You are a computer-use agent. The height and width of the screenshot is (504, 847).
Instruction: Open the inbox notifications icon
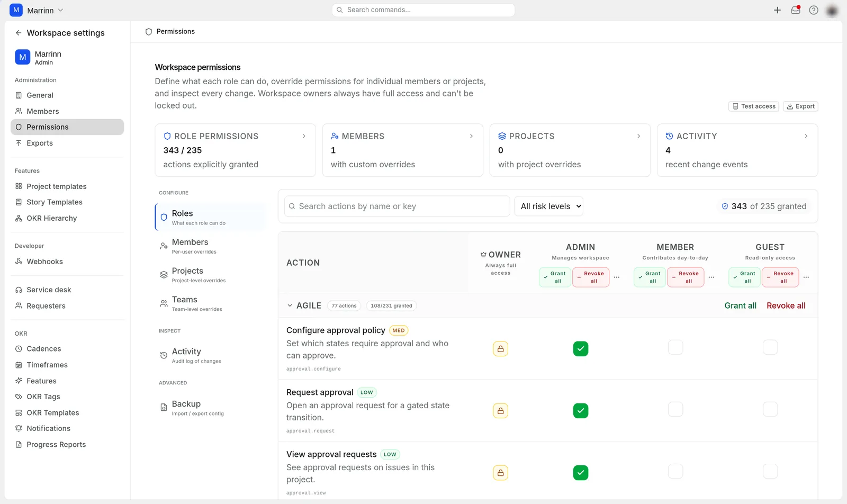(x=795, y=10)
